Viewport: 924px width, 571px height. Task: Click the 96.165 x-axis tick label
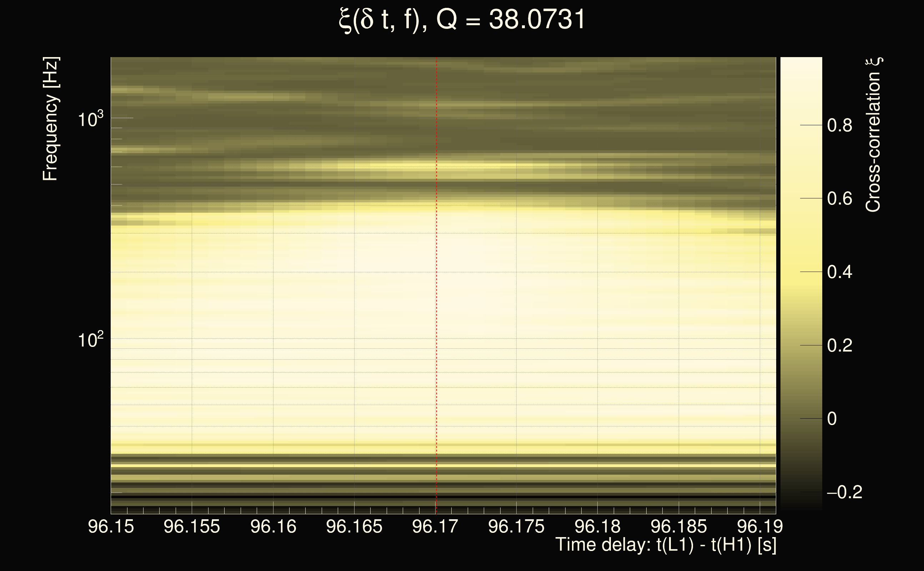point(354,526)
